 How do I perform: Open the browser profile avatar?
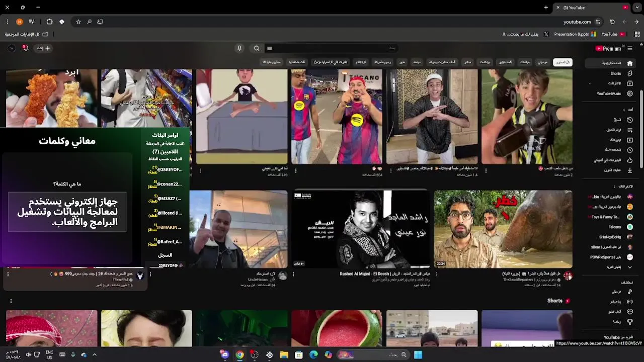pyautogui.click(x=19, y=22)
